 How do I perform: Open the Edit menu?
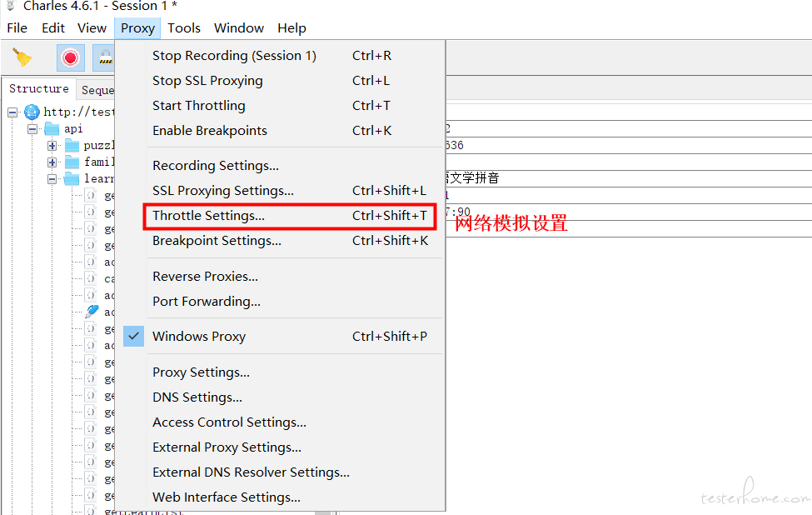pos(53,28)
